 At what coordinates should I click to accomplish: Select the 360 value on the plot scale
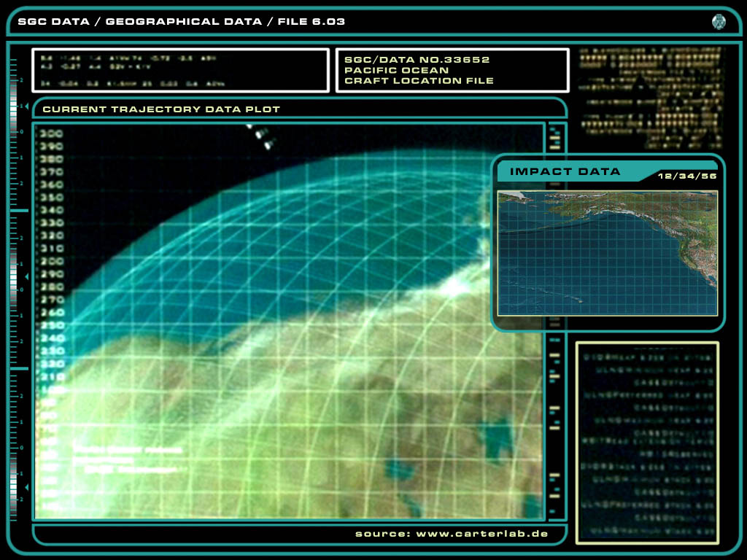[x=52, y=184]
